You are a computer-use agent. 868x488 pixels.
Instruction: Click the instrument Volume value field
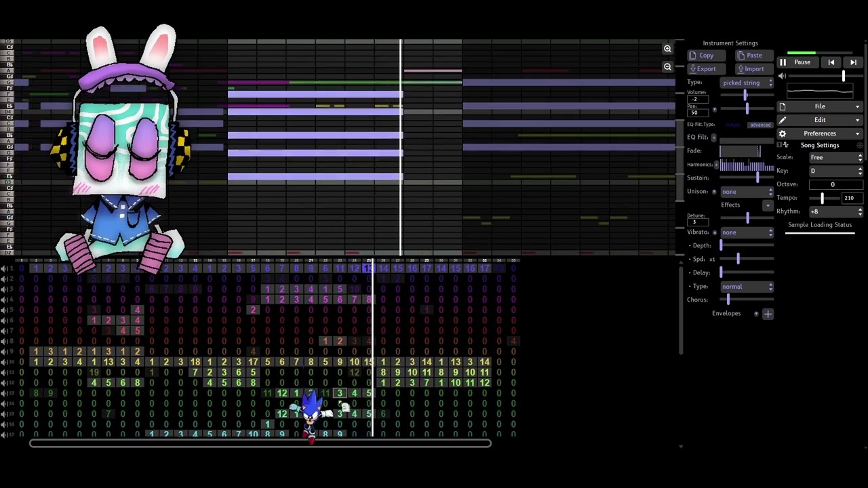[698, 99]
